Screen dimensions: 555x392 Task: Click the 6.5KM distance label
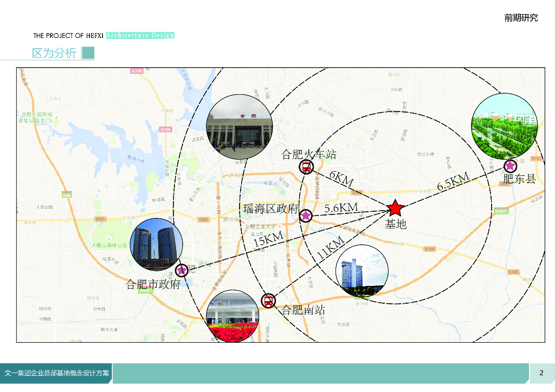pyautogui.click(x=453, y=182)
